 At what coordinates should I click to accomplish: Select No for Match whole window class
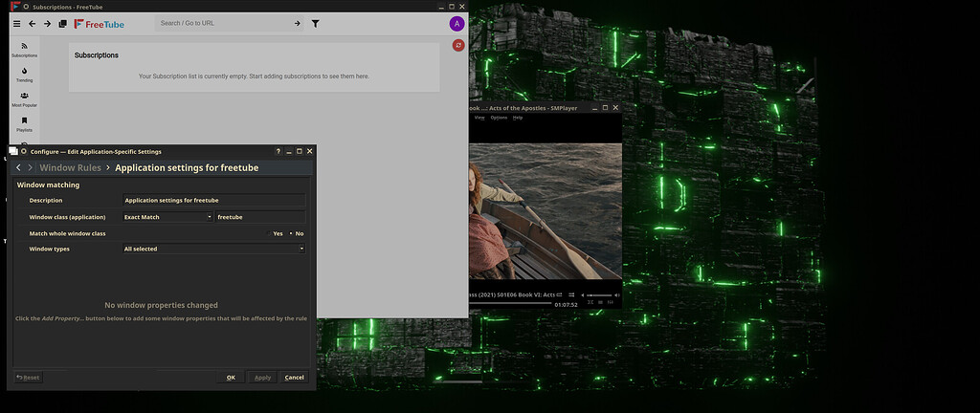pyautogui.click(x=297, y=233)
